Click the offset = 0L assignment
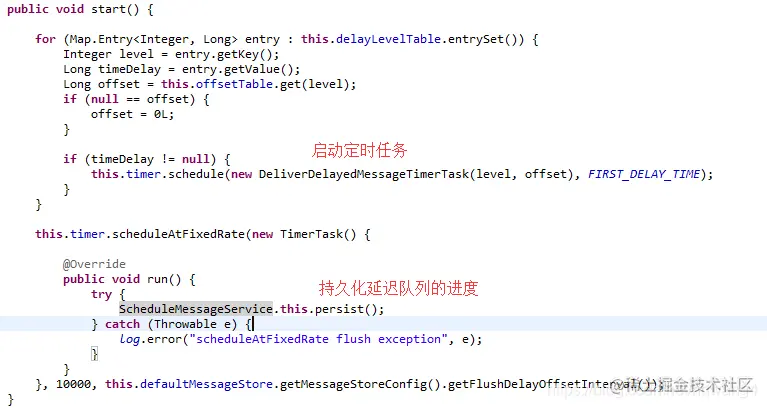The width and height of the screenshot is (767, 408). (x=132, y=114)
